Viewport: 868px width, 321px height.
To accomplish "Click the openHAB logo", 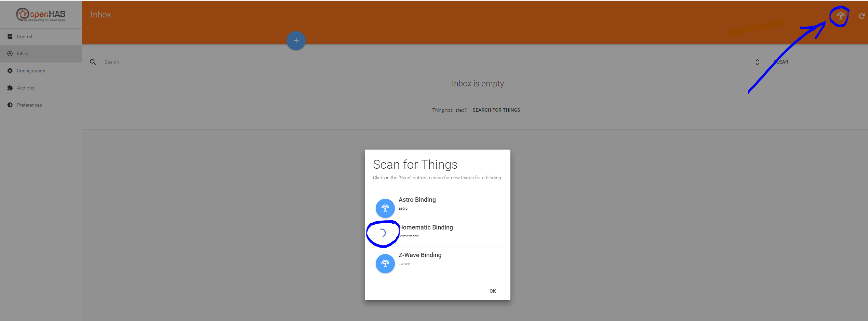I will [41, 14].
